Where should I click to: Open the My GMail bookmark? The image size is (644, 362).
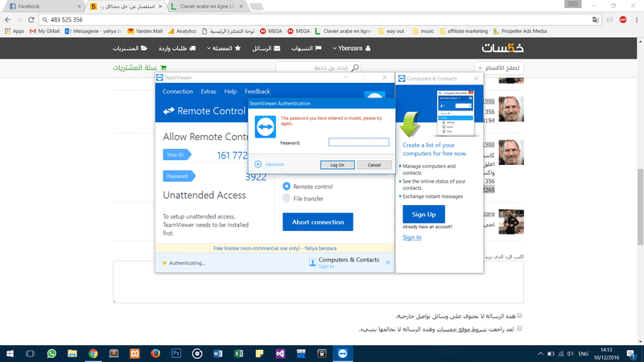point(44,31)
